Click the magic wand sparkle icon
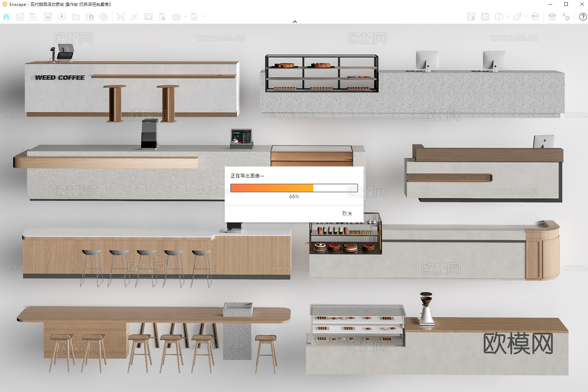The image size is (588, 392). coord(135,17)
